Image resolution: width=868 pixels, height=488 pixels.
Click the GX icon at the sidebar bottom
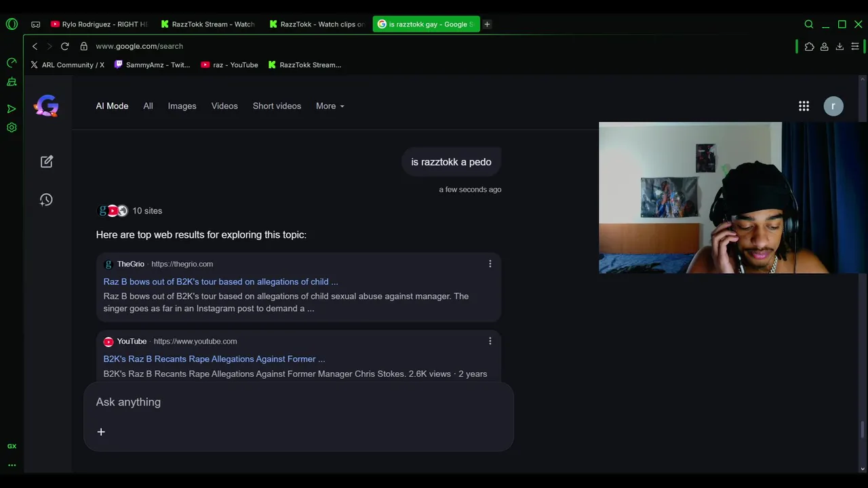tap(12, 446)
